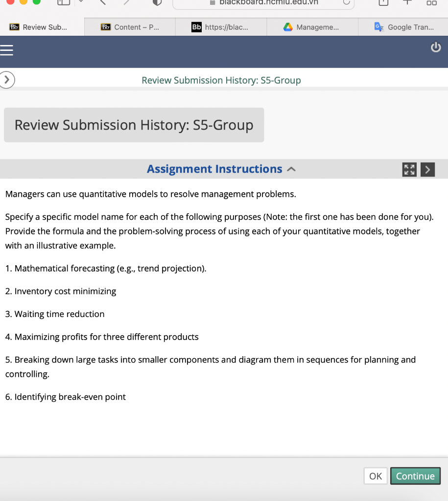Image resolution: width=448 pixels, height=501 pixels.
Task: Click text '4. Maximizing profits for three different products'
Action: [x=102, y=337]
